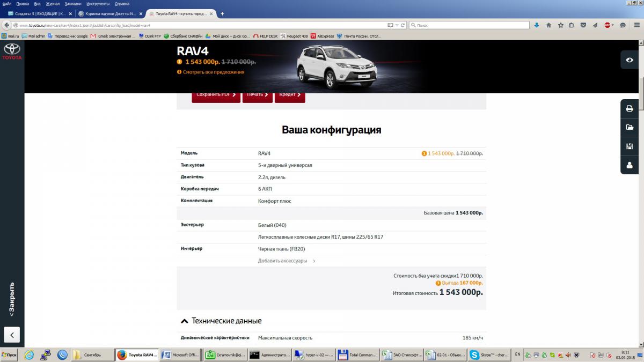This screenshot has width=644, height=362.
Task: Open the Журнал menu
Action: [x=53, y=3]
